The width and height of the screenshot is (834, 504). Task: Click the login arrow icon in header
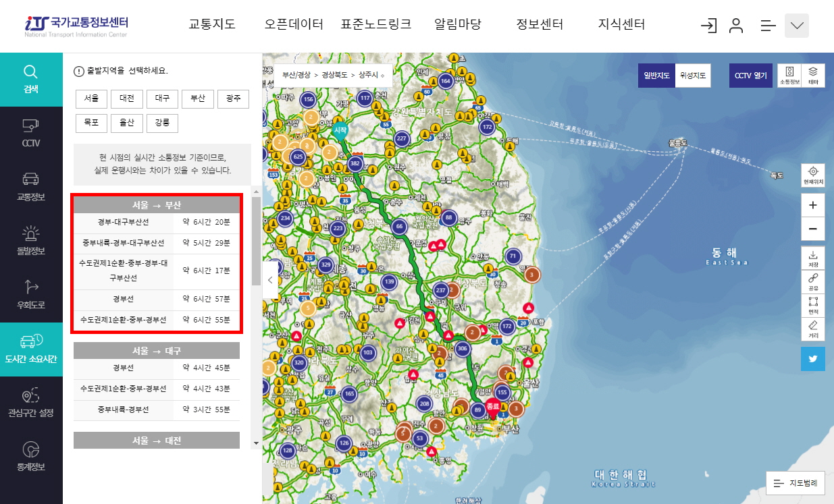point(708,26)
